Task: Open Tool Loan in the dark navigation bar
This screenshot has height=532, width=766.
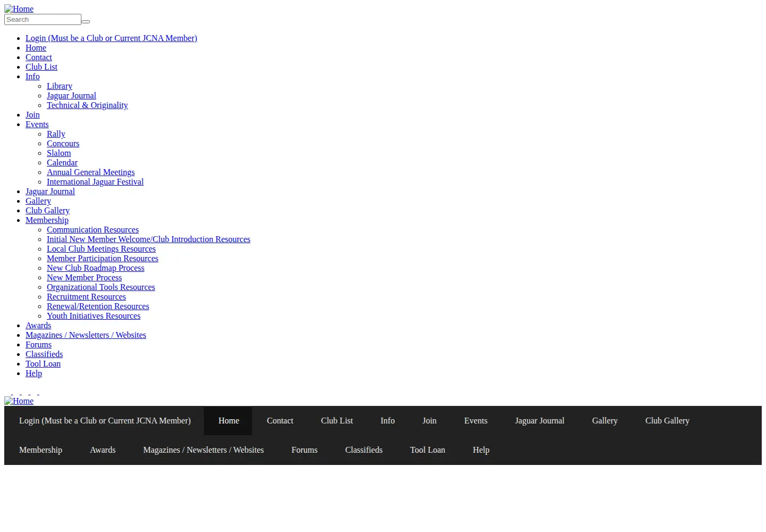Action: pos(428,450)
